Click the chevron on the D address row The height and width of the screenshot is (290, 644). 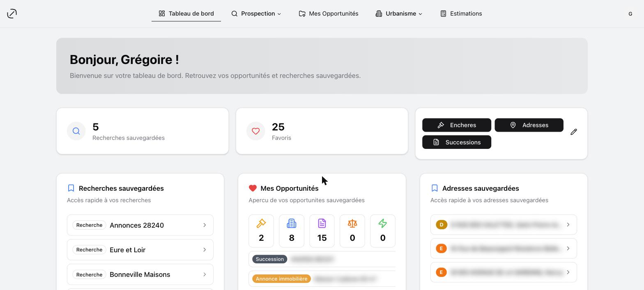pyautogui.click(x=568, y=225)
